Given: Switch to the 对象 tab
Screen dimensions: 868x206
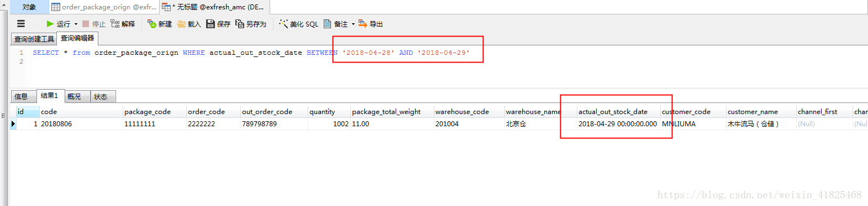Looking at the screenshot, I should (29, 7).
